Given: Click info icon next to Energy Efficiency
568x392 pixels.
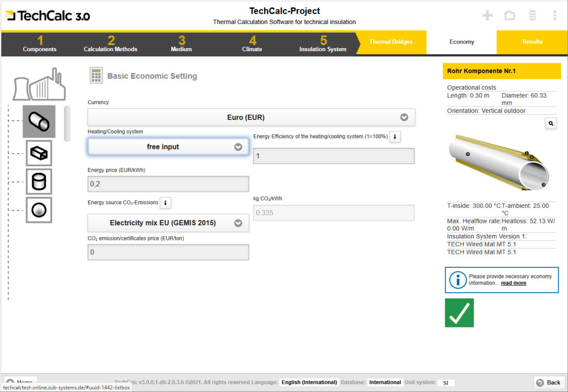Looking at the screenshot, I should (395, 137).
